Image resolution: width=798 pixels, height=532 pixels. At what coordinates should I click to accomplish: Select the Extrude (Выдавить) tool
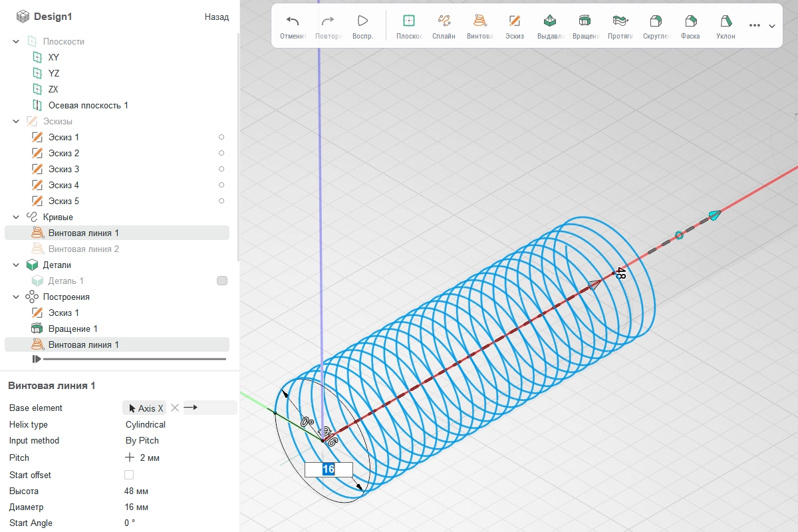[x=549, y=21]
